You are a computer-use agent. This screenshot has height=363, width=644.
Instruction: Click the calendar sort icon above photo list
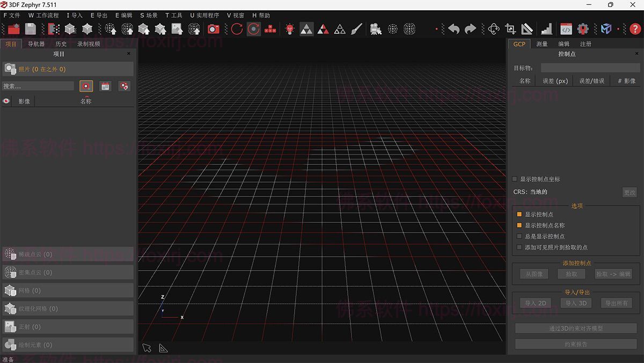(104, 85)
